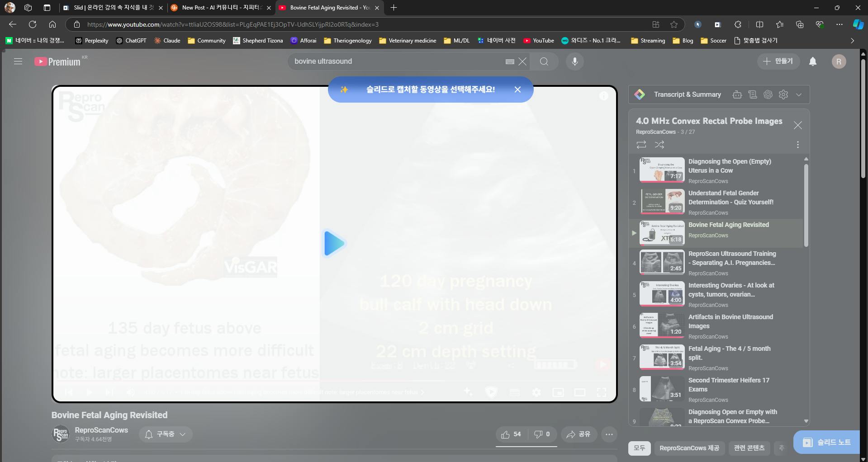Switch to the Slid browser tab

point(113,8)
